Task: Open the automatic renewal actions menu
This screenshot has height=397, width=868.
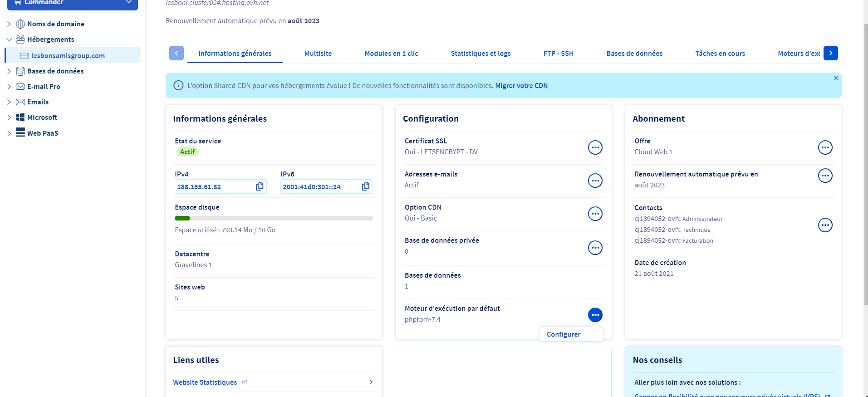Action: click(825, 176)
